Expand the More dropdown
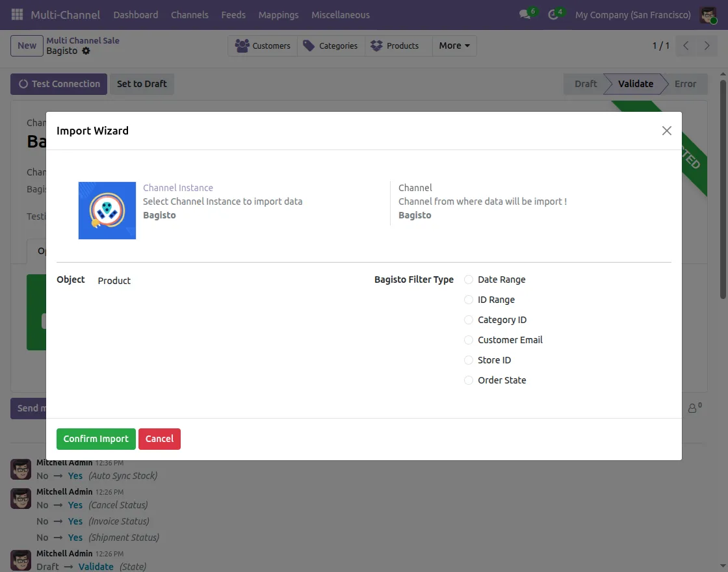This screenshot has height=572, width=728. pyautogui.click(x=454, y=46)
